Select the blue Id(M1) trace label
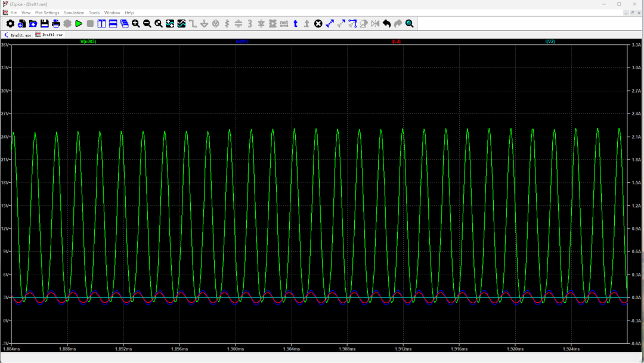 click(x=242, y=42)
